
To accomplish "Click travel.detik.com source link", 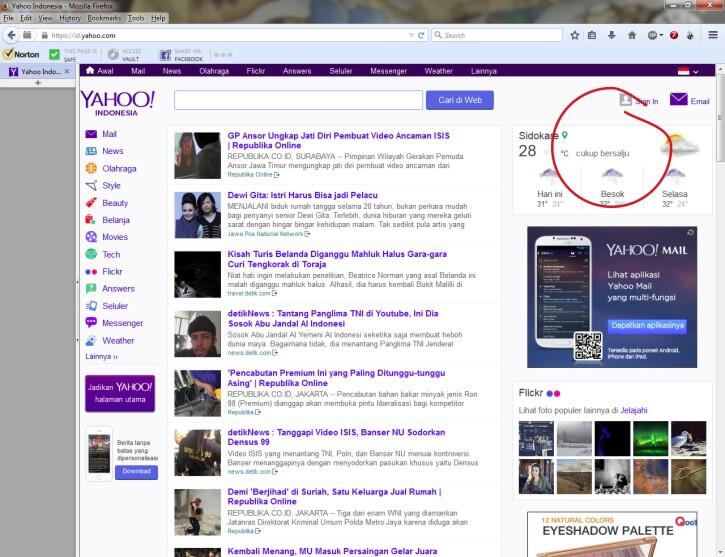I will tap(252, 294).
